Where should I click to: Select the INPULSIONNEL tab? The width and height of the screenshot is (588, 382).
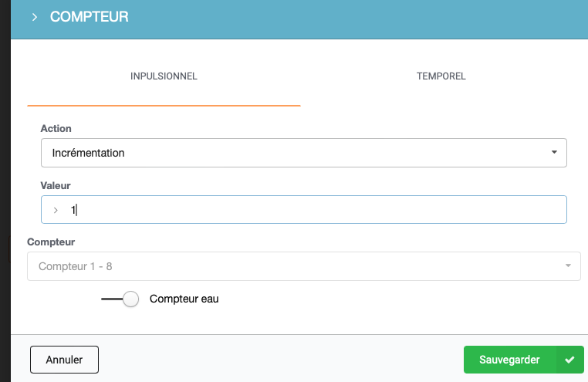click(164, 76)
